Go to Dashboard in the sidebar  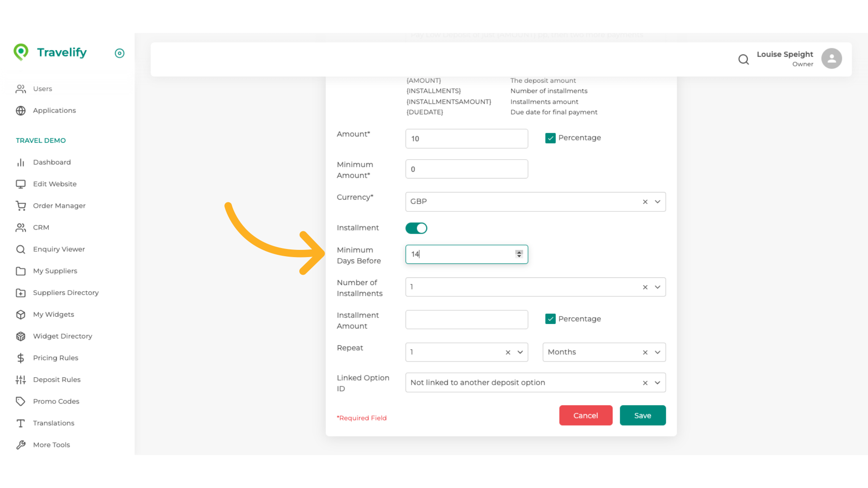coord(52,162)
